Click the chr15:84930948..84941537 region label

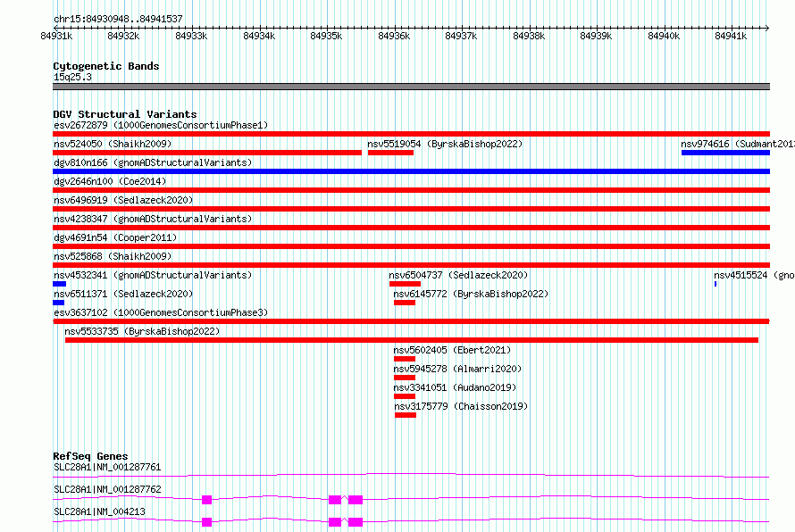(118, 19)
